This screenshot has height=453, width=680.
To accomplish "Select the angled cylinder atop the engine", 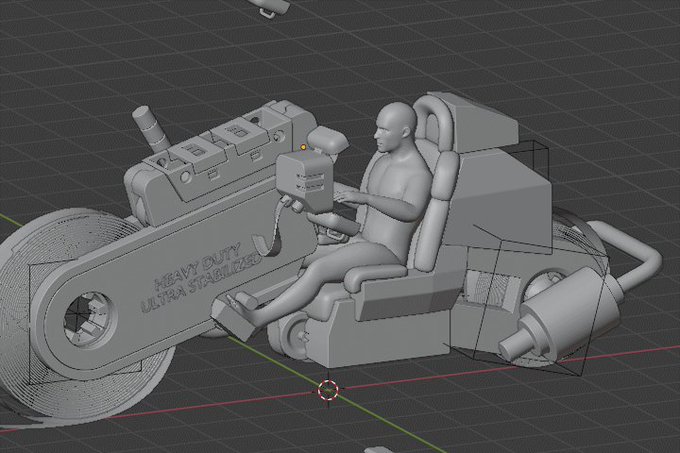I will click(x=150, y=127).
